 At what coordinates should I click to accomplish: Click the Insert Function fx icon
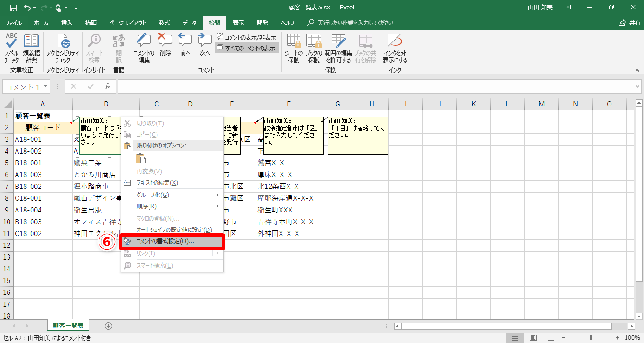107,86
